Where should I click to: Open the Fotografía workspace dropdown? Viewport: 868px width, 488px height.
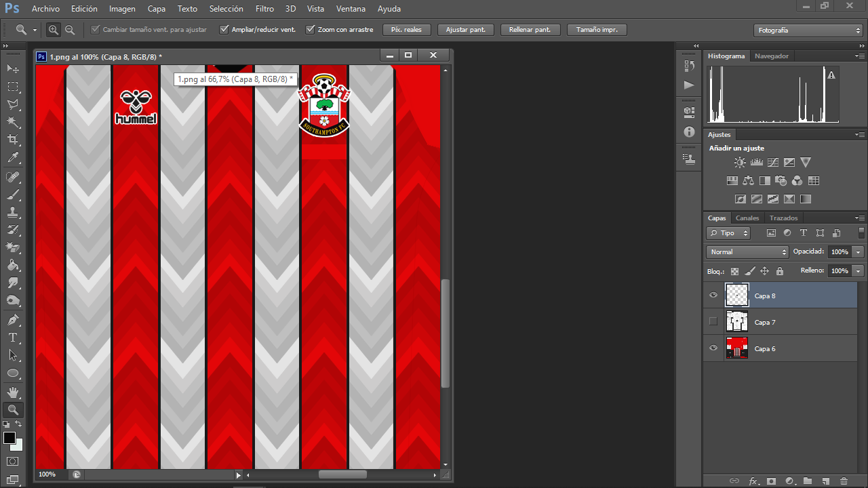(808, 30)
